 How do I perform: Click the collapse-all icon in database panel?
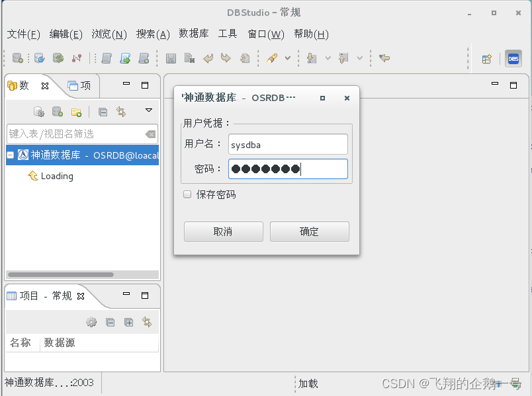tap(102, 111)
